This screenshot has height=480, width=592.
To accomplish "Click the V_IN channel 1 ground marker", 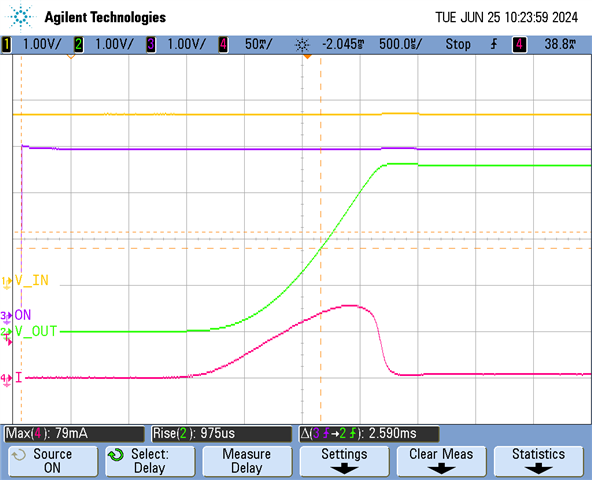I will [6, 282].
